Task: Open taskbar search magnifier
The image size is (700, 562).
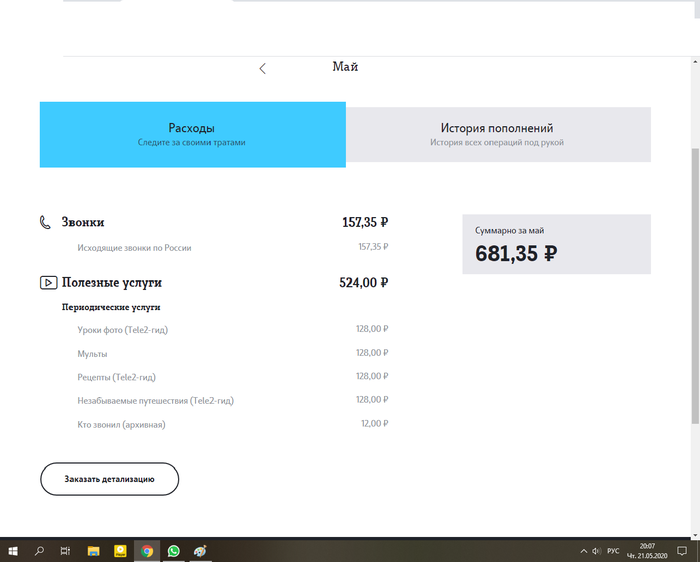Action: click(39, 551)
